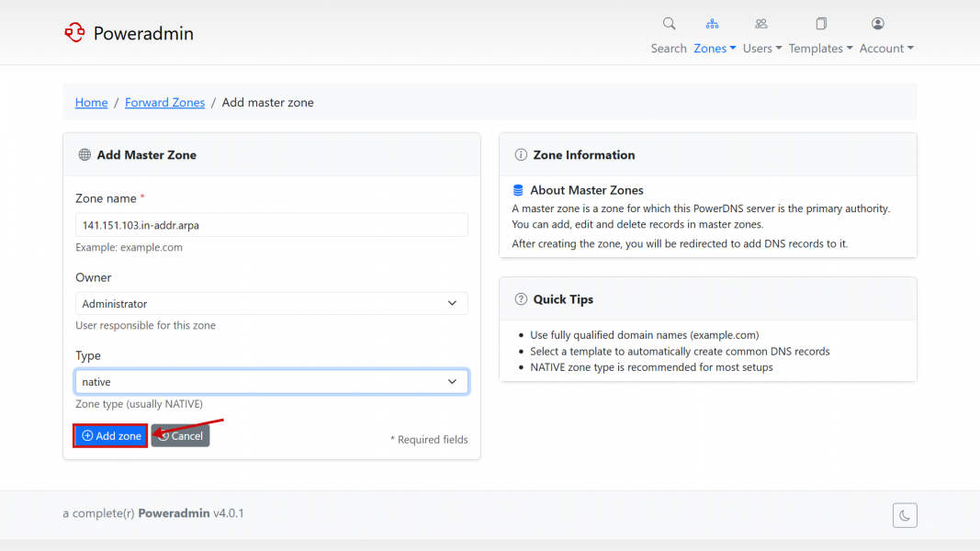The image size is (980, 551).
Task: Cancel adding the master zone
Action: pyautogui.click(x=181, y=436)
